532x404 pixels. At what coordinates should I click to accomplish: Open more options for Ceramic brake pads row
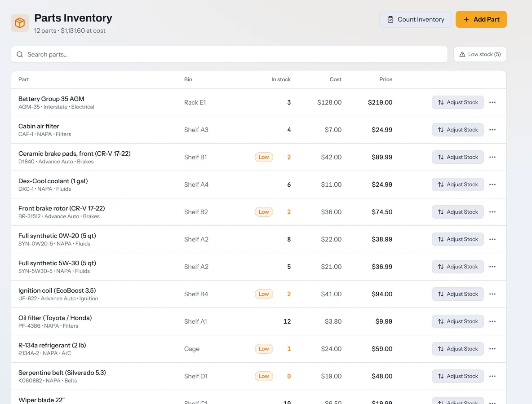tap(492, 157)
